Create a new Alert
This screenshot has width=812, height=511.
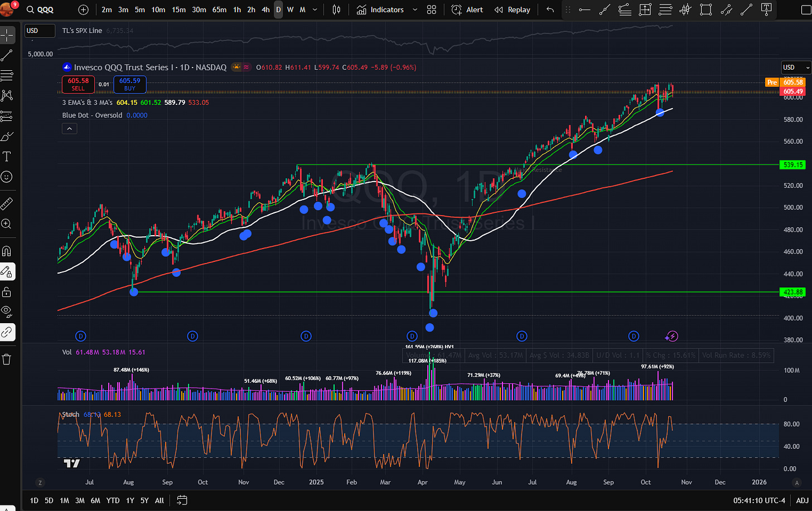coord(467,9)
